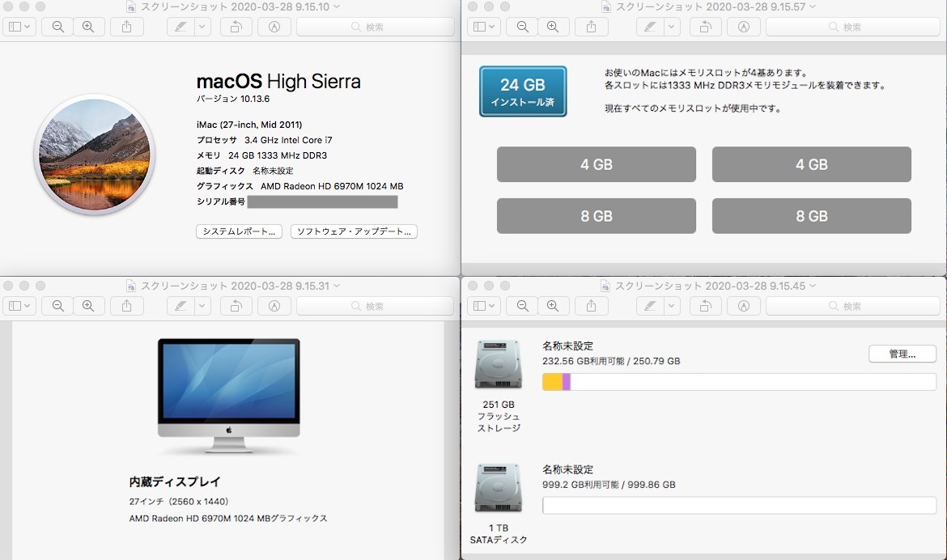Open sidebar view menu in 9.15.45 window
The image size is (947, 560).
click(484, 306)
